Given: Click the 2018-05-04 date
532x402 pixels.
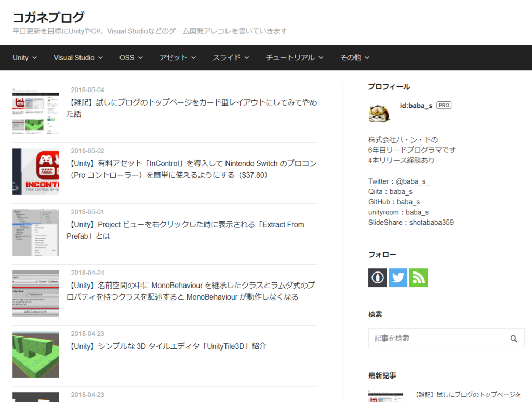Looking at the screenshot, I should (87, 90).
